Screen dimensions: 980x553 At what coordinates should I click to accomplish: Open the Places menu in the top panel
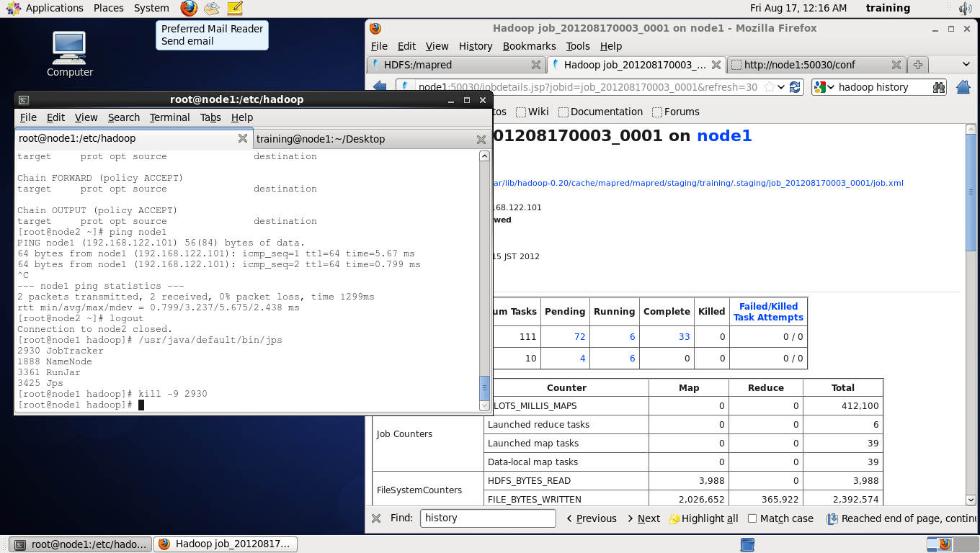tap(109, 8)
